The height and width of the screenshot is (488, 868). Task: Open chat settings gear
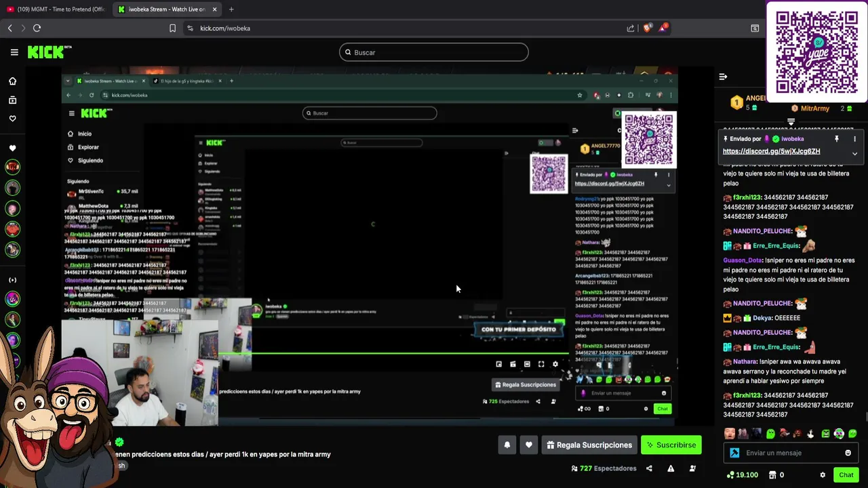pyautogui.click(x=823, y=475)
